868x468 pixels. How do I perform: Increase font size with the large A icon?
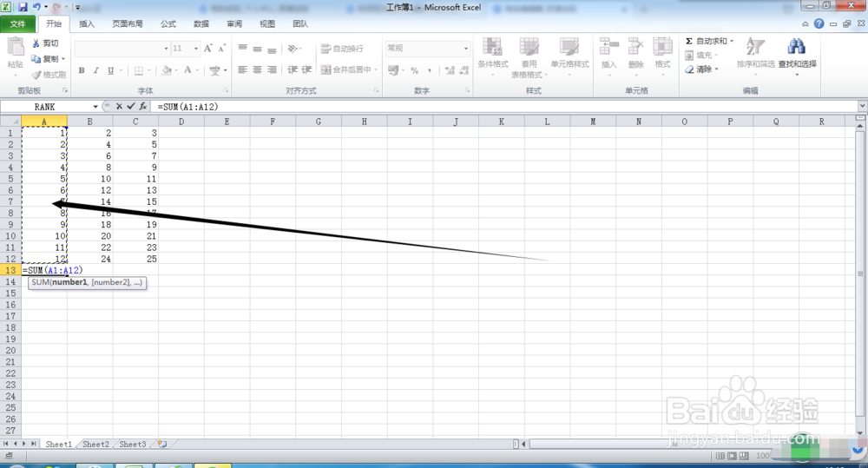tap(208, 49)
